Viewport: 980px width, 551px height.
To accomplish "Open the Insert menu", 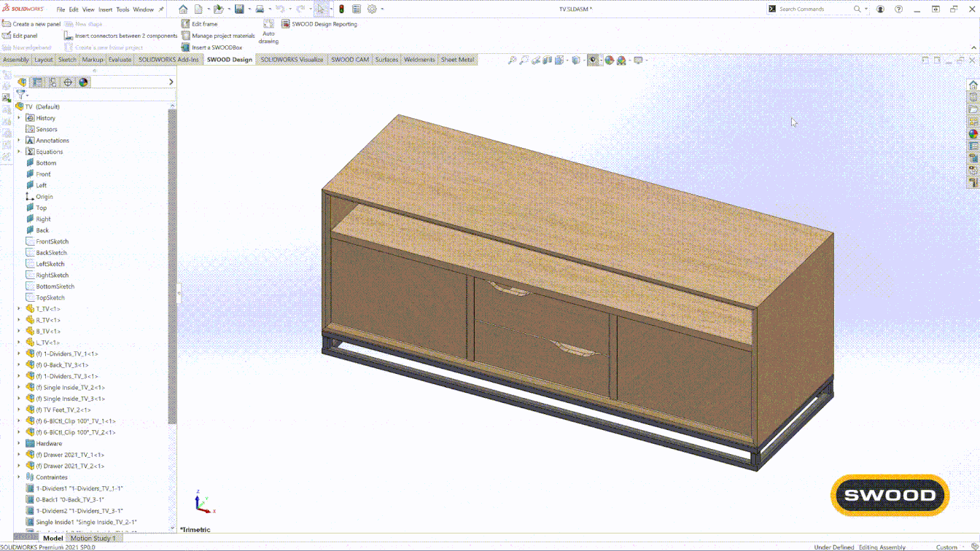I will tap(105, 9).
